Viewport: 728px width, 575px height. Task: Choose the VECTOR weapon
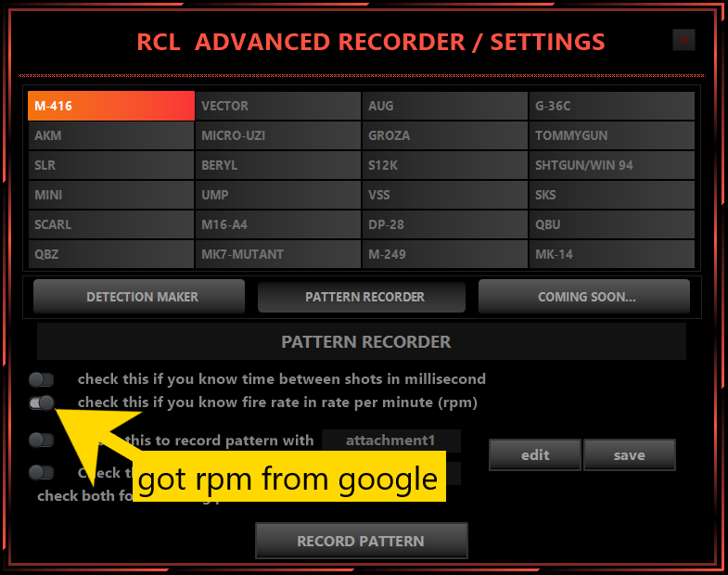(277, 106)
